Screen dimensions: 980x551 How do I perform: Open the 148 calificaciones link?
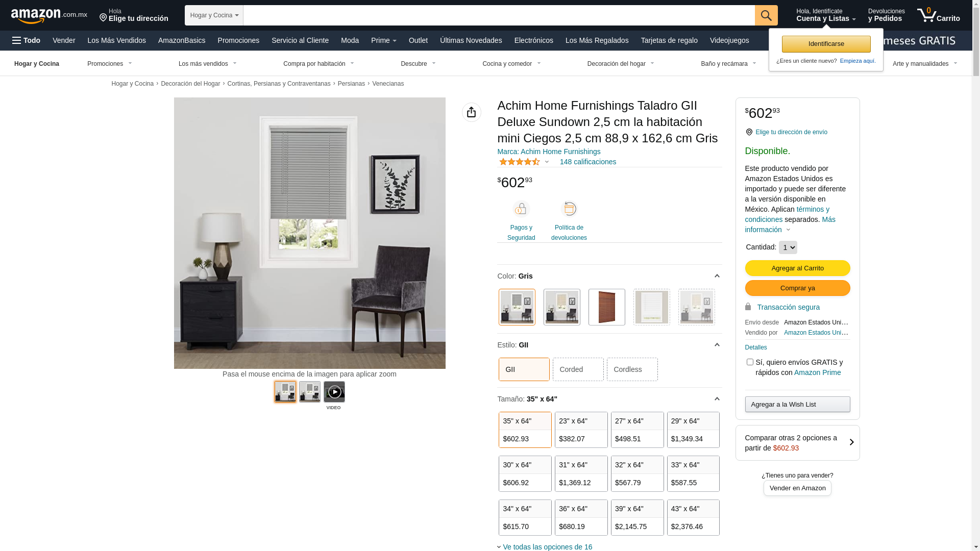click(587, 162)
